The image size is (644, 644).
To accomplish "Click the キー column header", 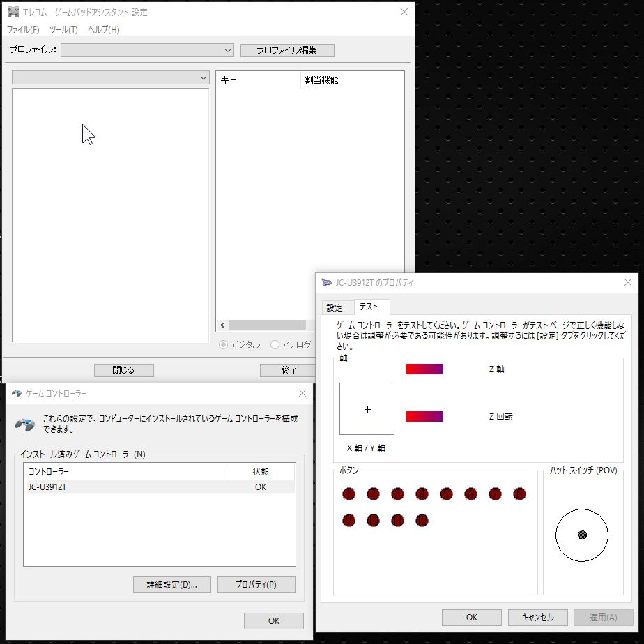I will [259, 80].
